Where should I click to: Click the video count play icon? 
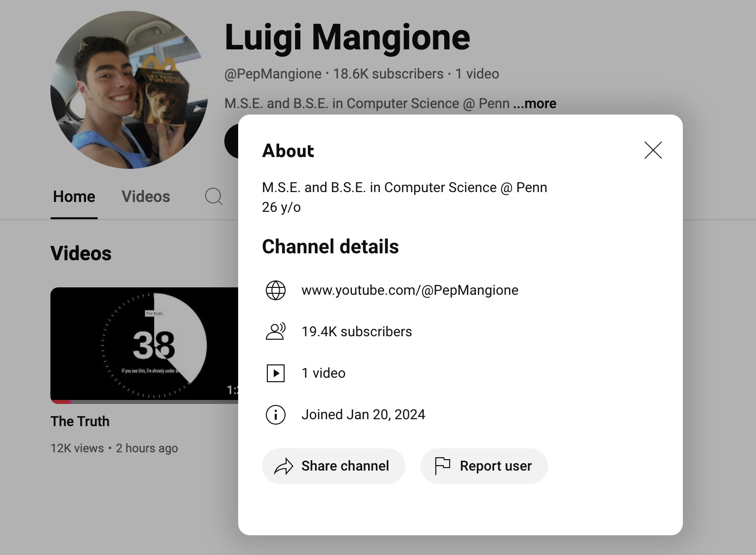pos(276,373)
